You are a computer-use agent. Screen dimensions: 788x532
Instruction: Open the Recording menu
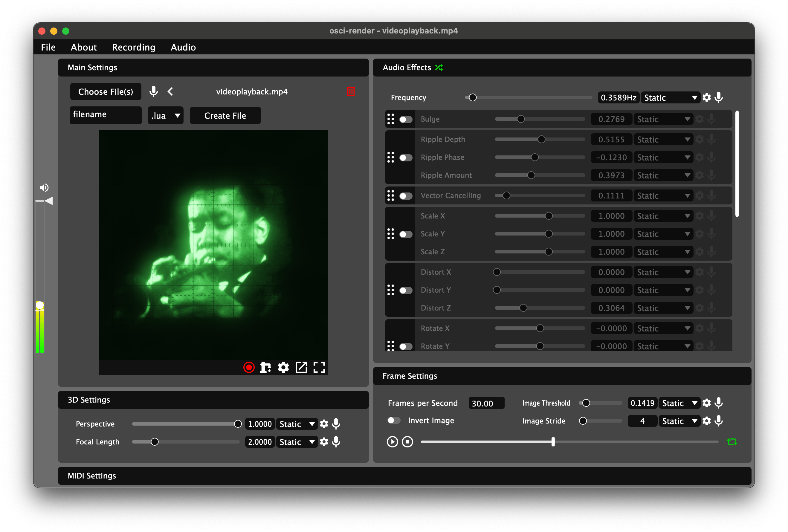(x=134, y=47)
